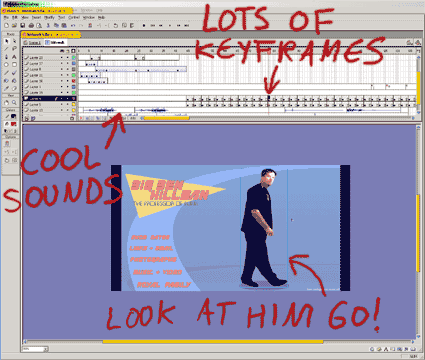This screenshot has width=425, height=360.
Task: Pick the Text tool in toolbox
Action: [14, 57]
